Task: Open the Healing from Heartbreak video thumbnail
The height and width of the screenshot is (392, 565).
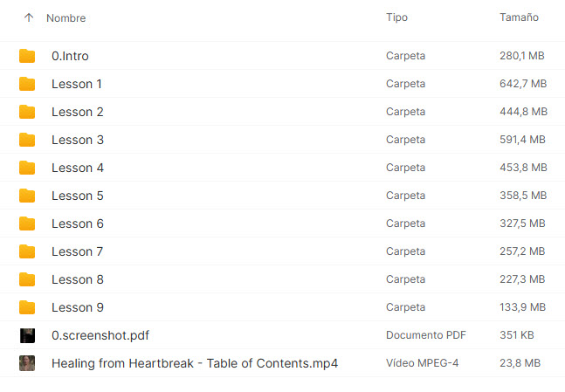Action: click(27, 363)
